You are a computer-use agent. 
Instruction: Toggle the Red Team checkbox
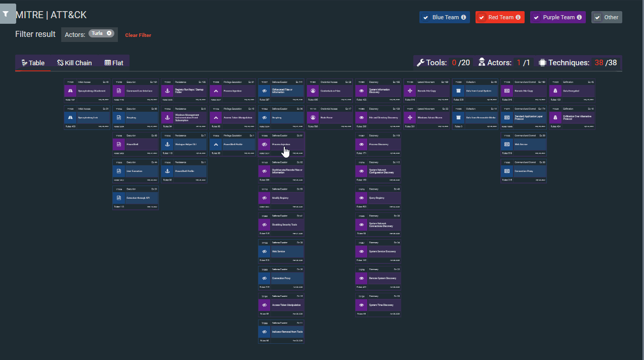point(482,17)
